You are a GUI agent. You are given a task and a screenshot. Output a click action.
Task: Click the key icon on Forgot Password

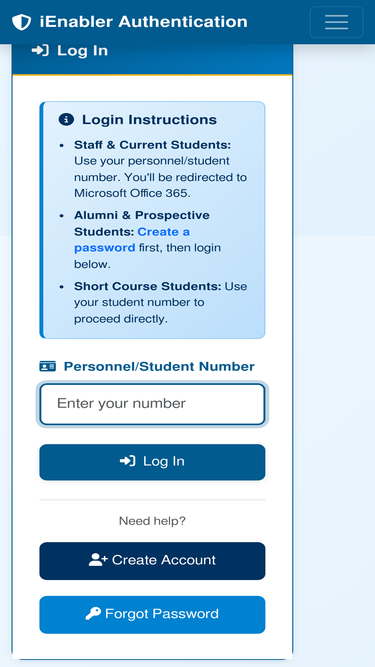coord(93,614)
